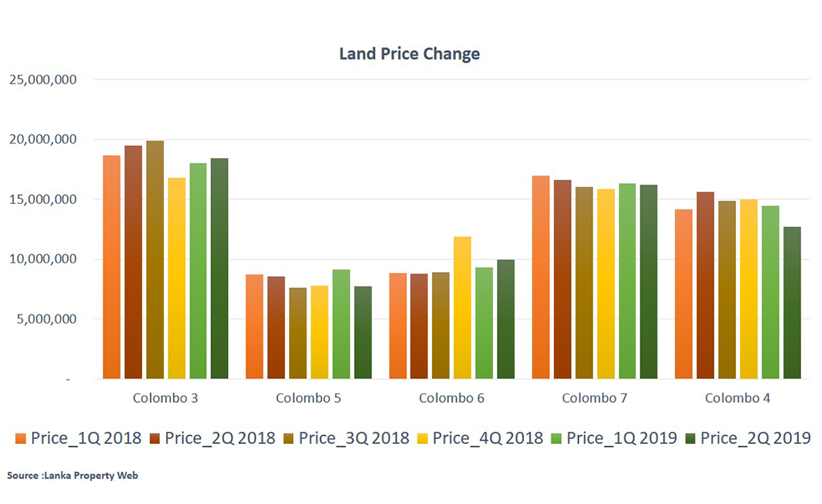Viewport: 822px width, 504px height.
Task: Select the Colombo 7 category label
Action: 595,398
